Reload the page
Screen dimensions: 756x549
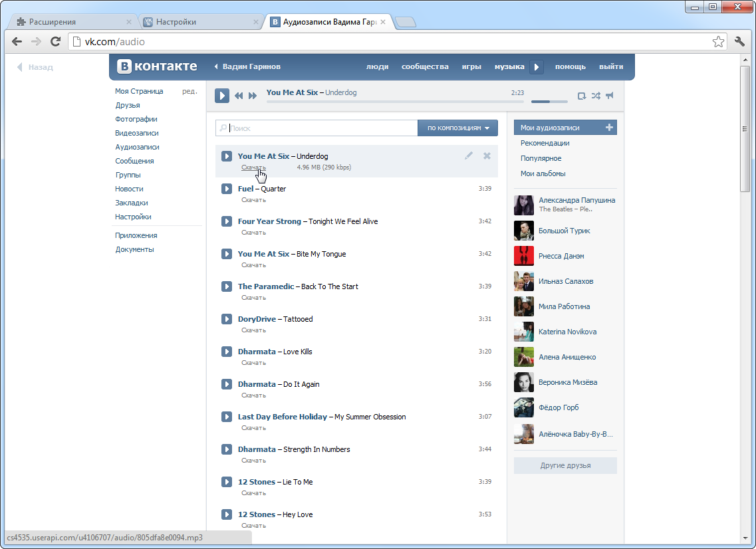55,41
